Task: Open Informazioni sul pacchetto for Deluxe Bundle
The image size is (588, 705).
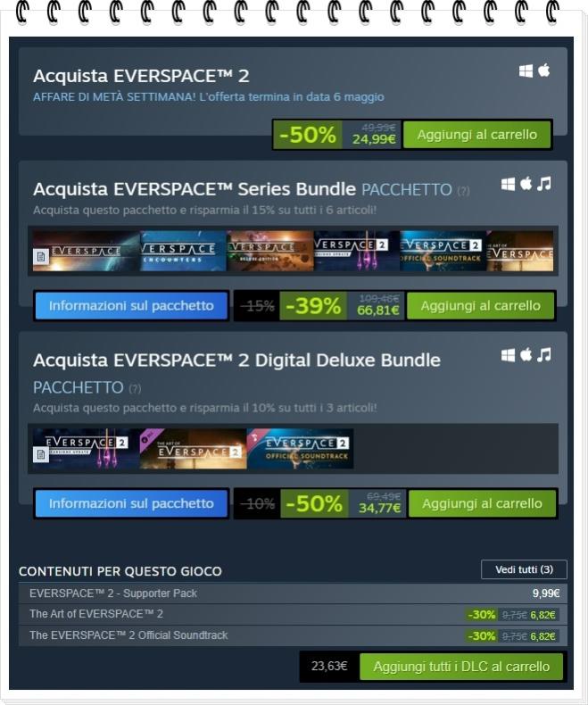Action: 131,503
